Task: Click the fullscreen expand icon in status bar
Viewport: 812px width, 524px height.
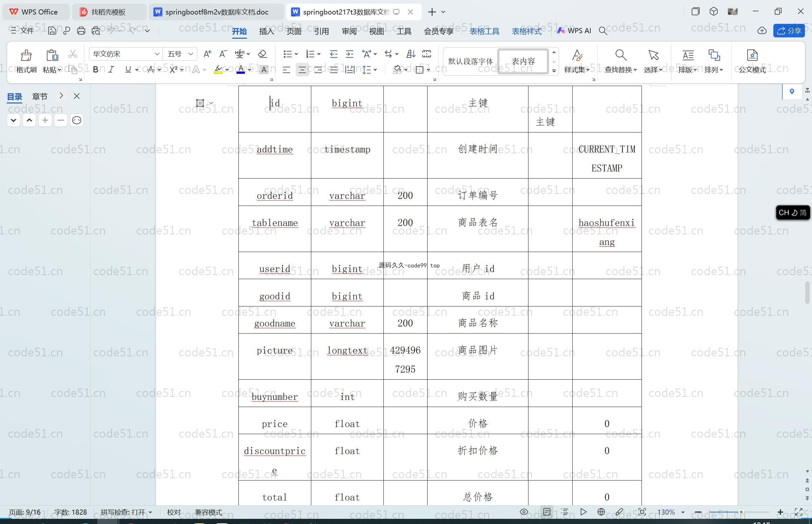Action: tap(798, 512)
